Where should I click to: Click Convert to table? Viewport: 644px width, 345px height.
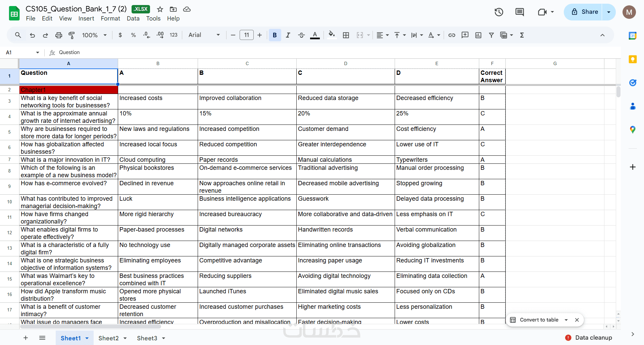(539, 320)
